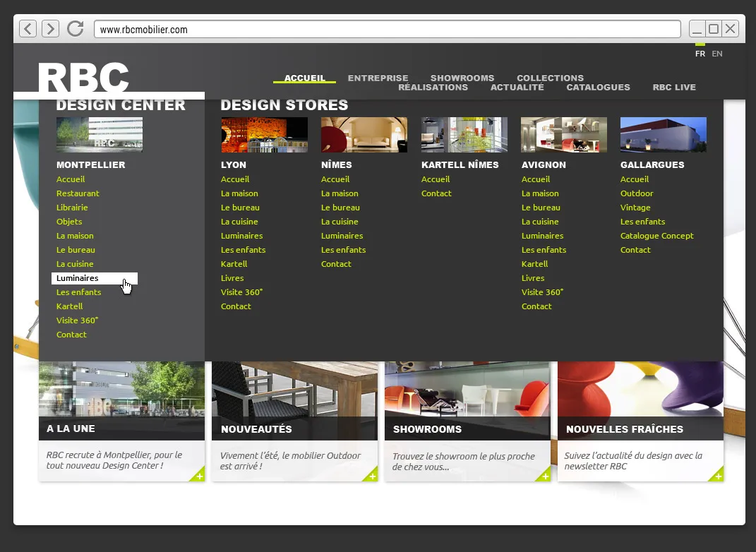Screen dimensions: 756x552
Task: Open Luminaires under MONTPELLIER
Action: tap(76, 277)
